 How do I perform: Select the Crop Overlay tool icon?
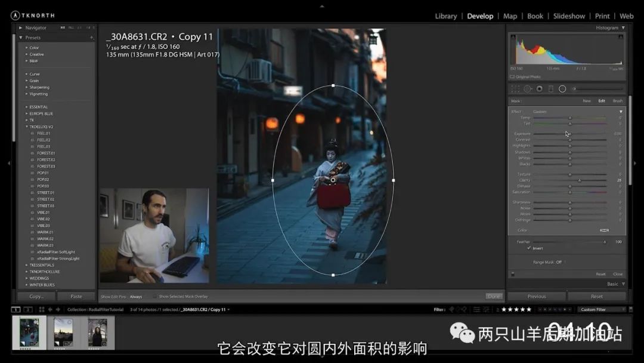(x=516, y=89)
